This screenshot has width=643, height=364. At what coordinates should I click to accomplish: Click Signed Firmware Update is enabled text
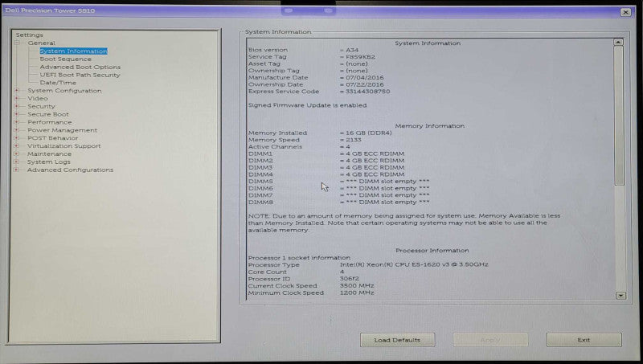click(x=307, y=105)
